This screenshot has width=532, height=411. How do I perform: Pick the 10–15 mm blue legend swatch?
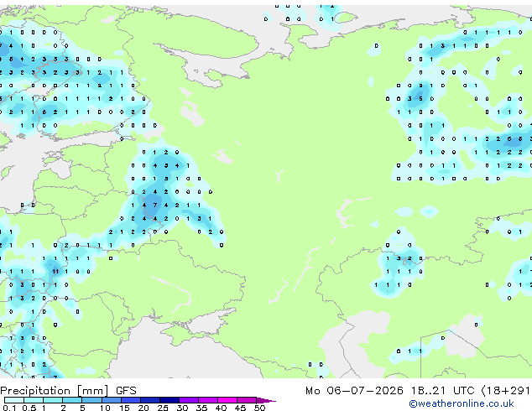tap(112, 400)
